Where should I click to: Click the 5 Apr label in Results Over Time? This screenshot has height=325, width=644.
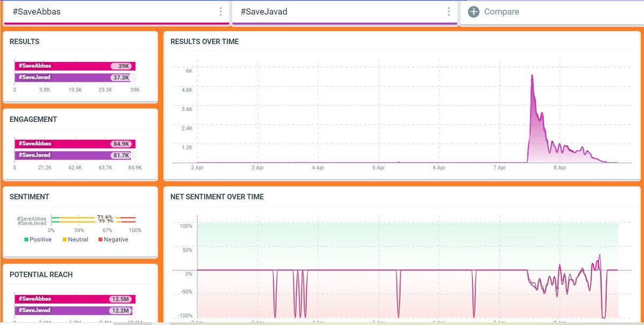pos(378,168)
